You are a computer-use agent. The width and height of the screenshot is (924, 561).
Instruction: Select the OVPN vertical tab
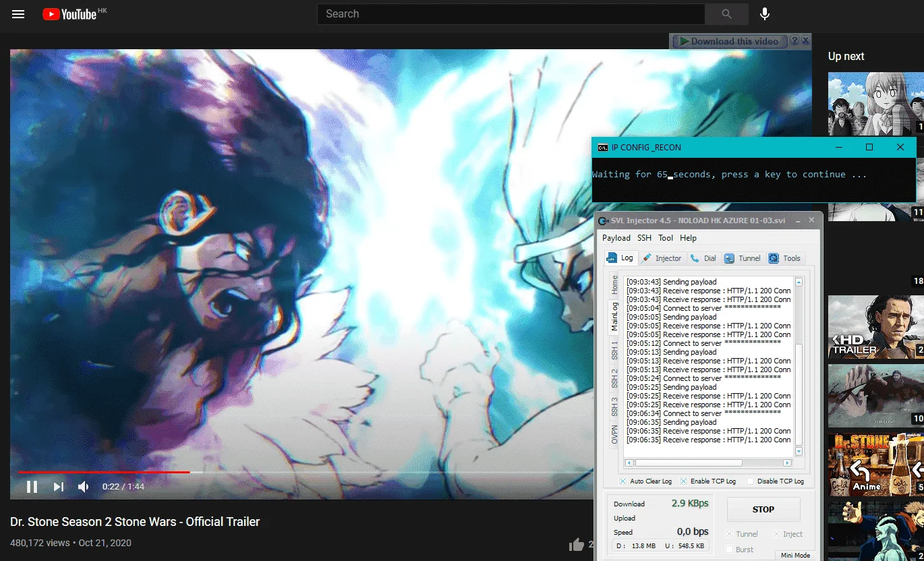614,434
